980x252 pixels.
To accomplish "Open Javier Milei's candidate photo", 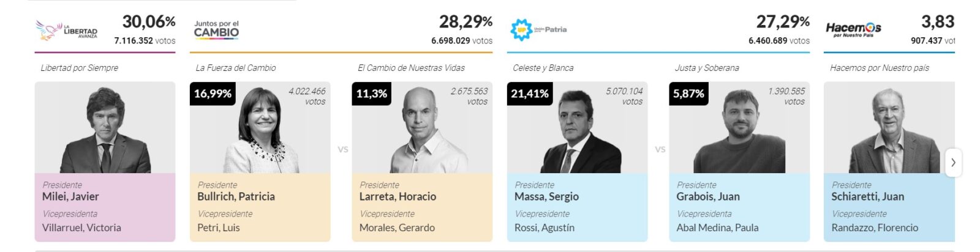I will tap(105, 128).
